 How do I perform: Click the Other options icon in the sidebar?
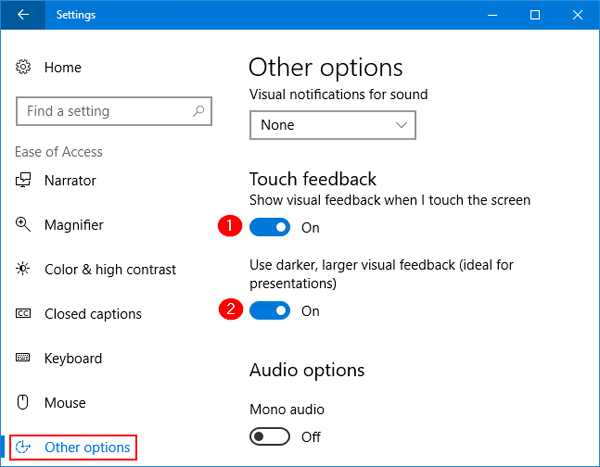pos(24,447)
